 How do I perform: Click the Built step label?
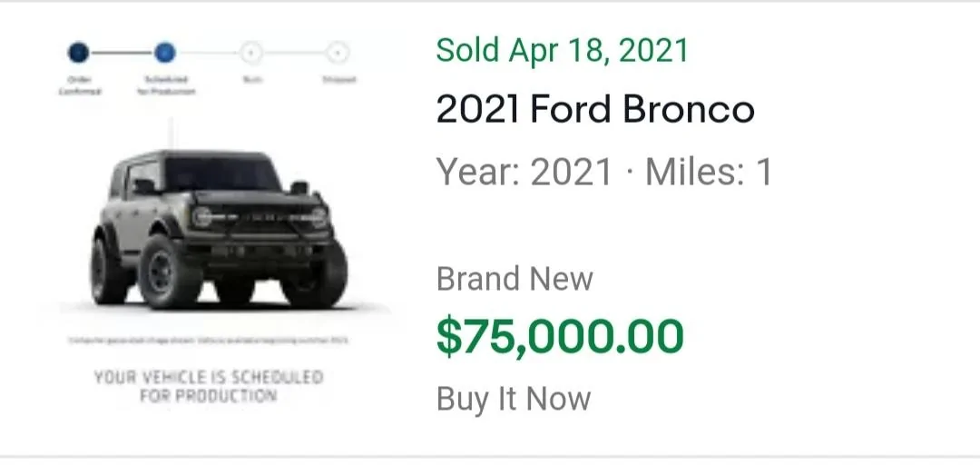[251, 79]
